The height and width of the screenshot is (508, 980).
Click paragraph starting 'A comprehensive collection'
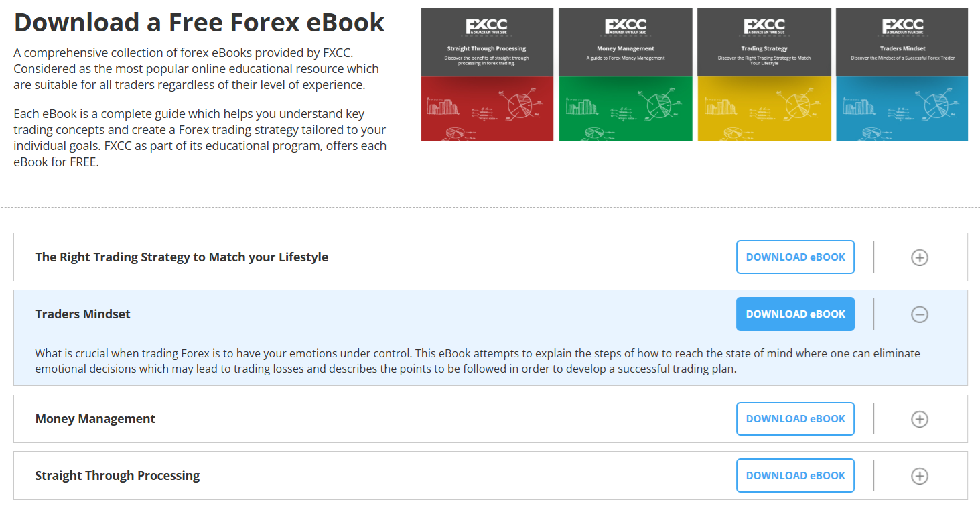click(x=196, y=68)
